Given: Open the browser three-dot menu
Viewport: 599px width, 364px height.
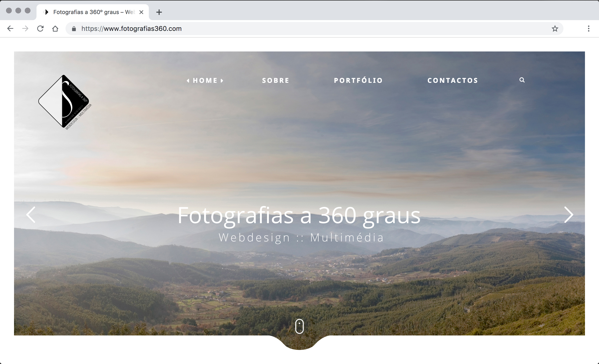Looking at the screenshot, I should coord(588,29).
